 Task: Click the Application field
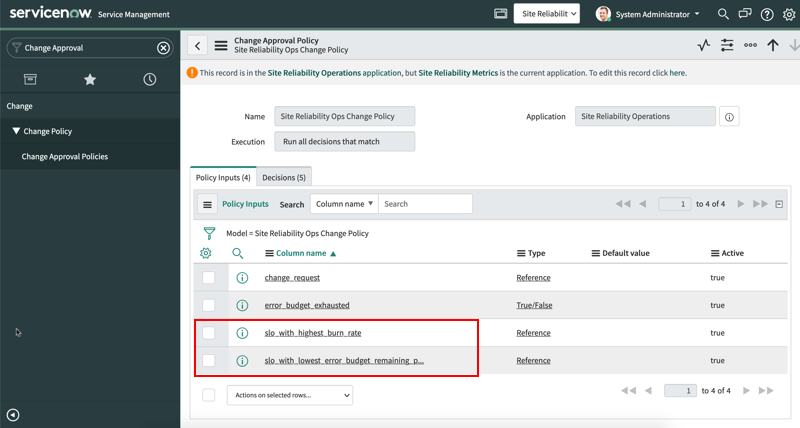(x=645, y=116)
